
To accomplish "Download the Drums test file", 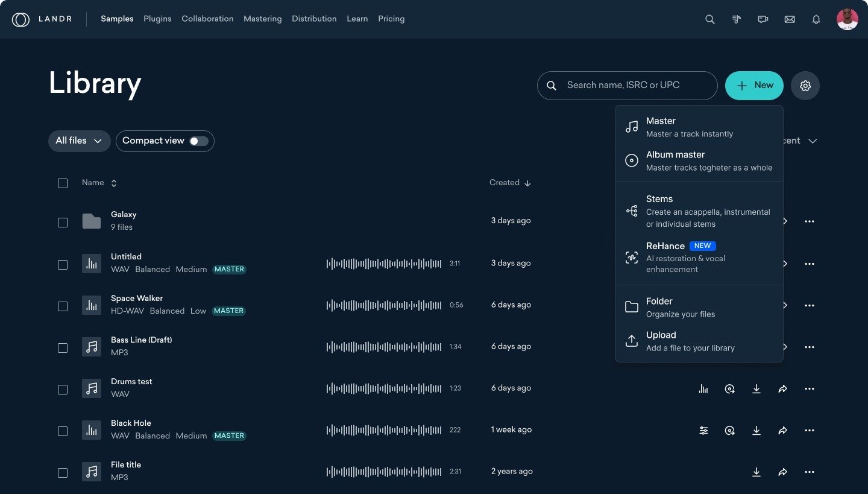I will [756, 389].
